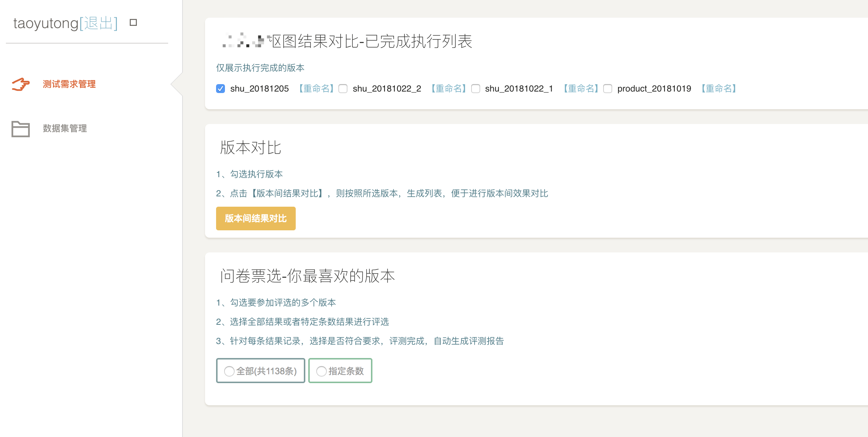
Task: Click the small square icon beside 退出
Action: coord(133,23)
